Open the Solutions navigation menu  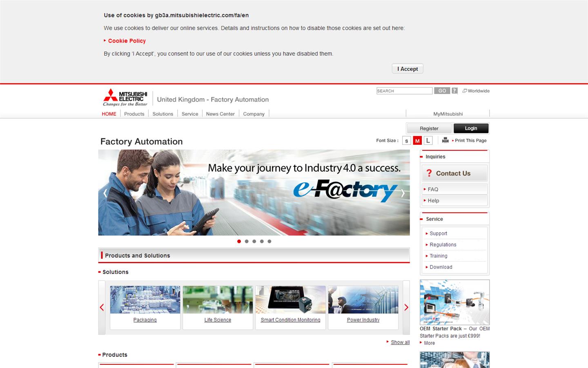(x=163, y=114)
